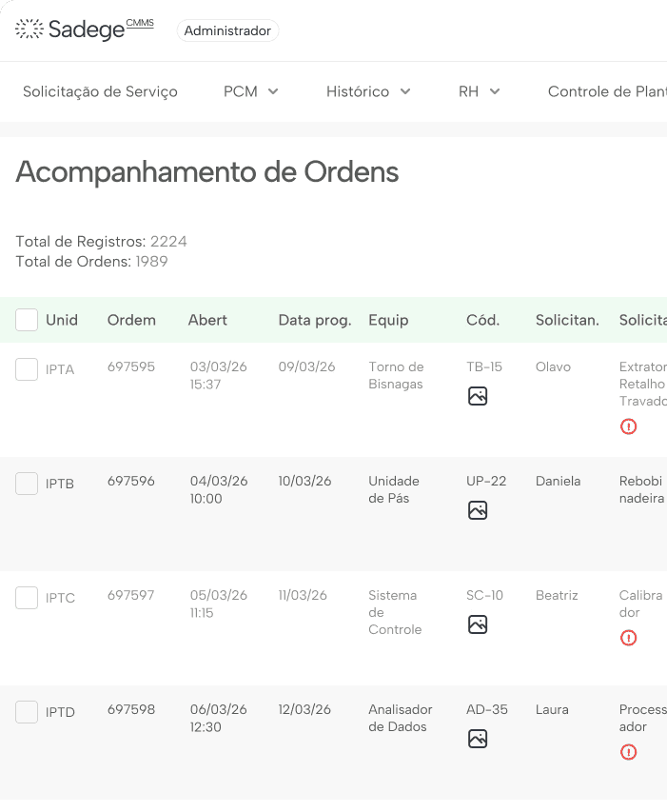Open the Histórico dropdown menu
667x812 pixels.
point(368,91)
